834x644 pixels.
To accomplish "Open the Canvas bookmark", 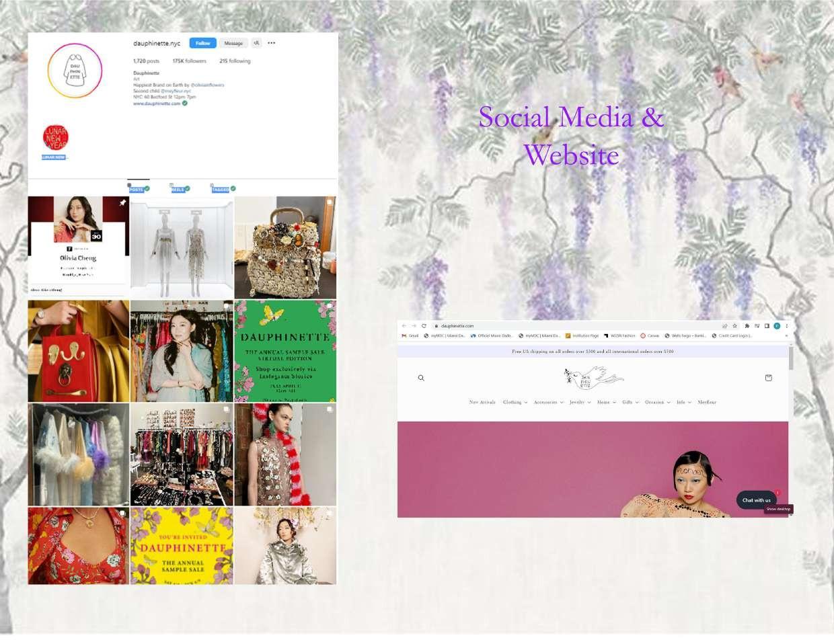I will tap(650, 335).
